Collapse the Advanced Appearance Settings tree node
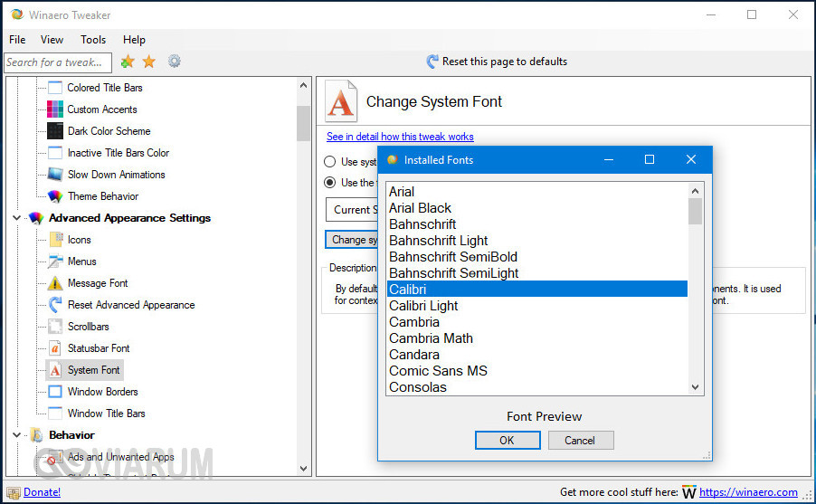Image resolution: width=816 pixels, height=504 pixels. pyautogui.click(x=16, y=218)
